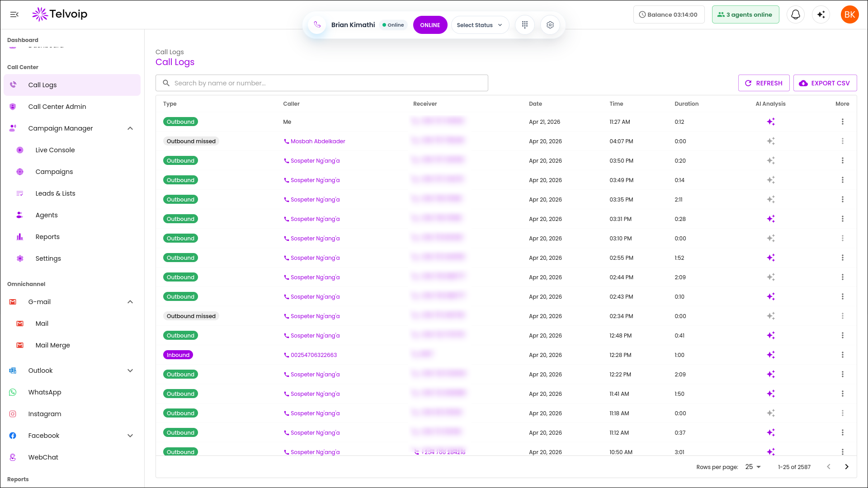Screen dimensions: 868x488
Task: Open More options for the 11:27 AM call
Action: tap(842, 122)
